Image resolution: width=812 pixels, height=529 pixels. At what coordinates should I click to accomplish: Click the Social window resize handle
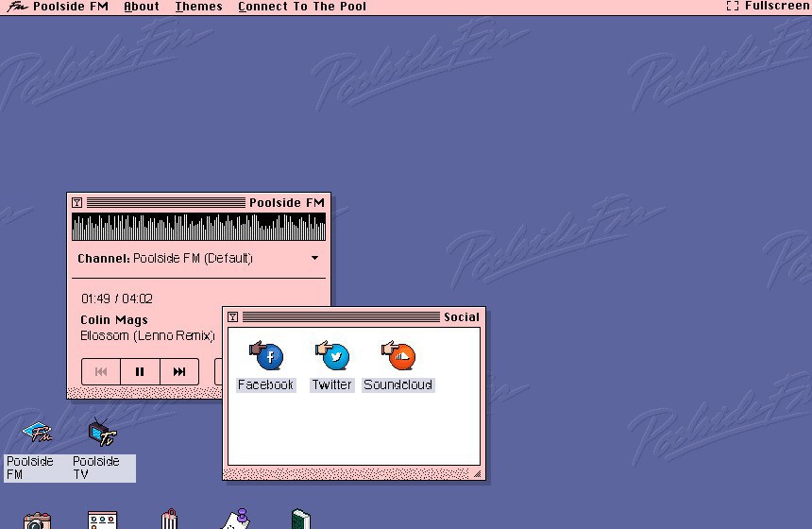point(477,473)
